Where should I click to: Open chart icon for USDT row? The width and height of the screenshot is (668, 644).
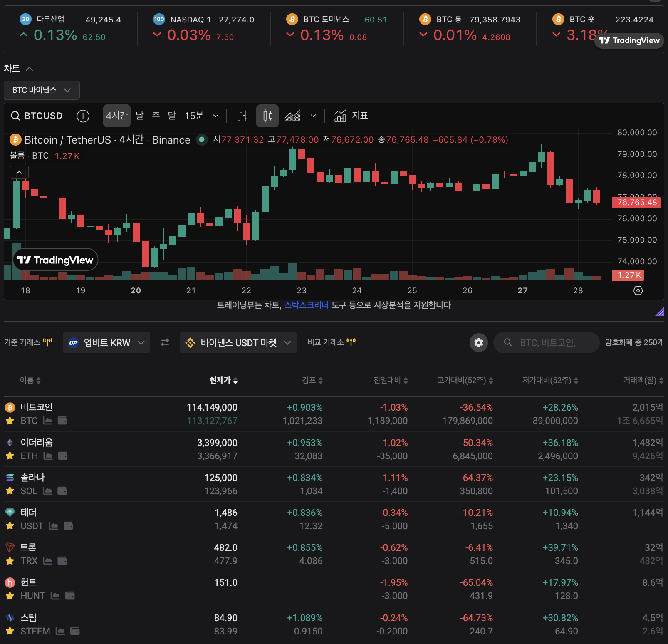click(54, 526)
